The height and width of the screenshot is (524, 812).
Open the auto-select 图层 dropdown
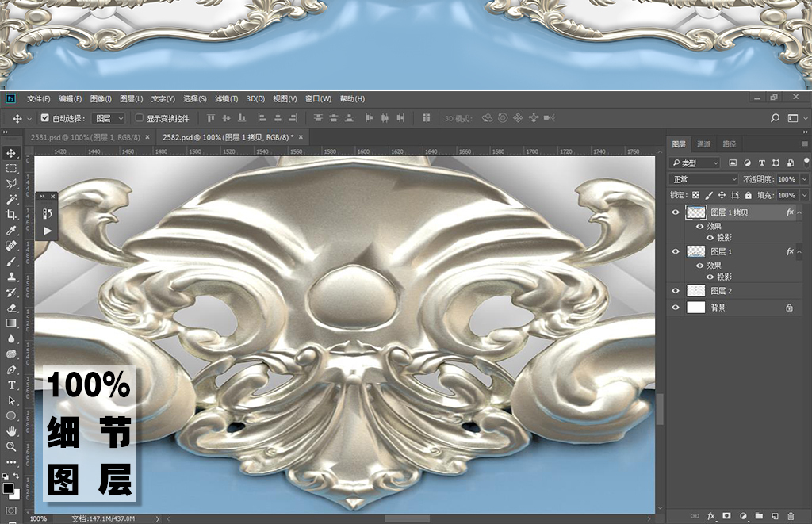point(109,118)
